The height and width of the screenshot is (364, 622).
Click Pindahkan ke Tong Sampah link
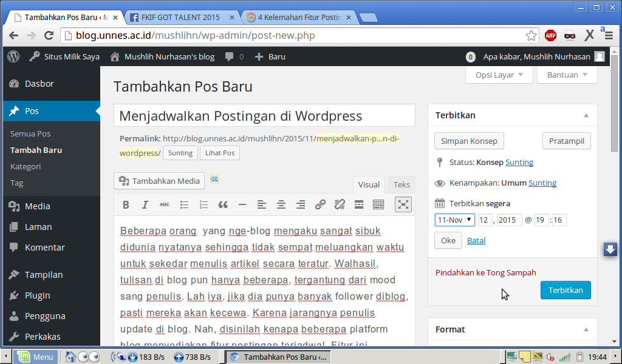(485, 272)
